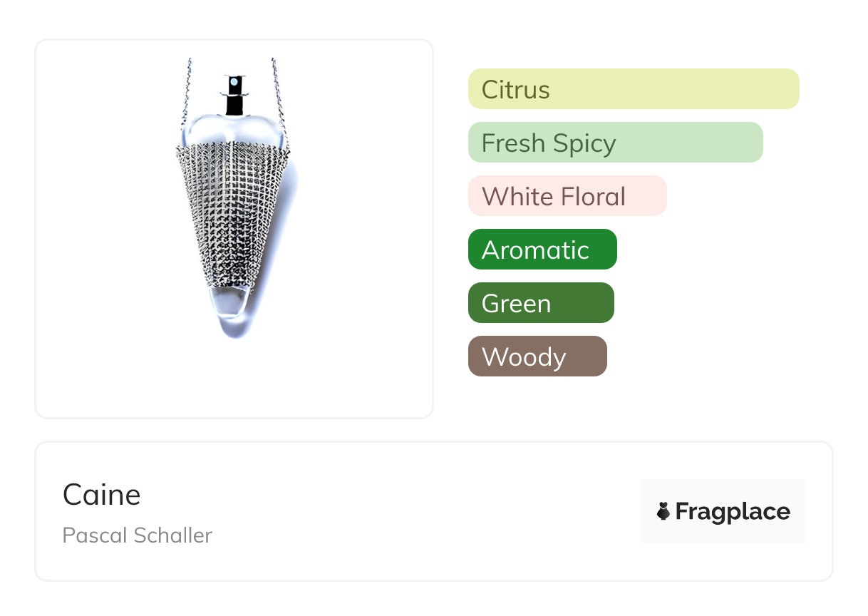
Task: Open the Caine perfume title
Action: (102, 495)
